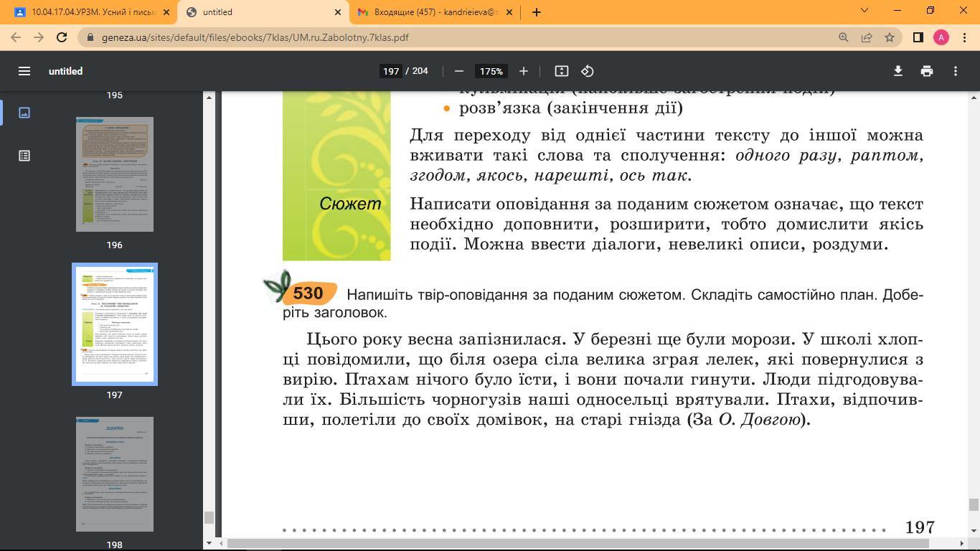Click the total page count 204
The image size is (980, 551).
(x=420, y=71)
